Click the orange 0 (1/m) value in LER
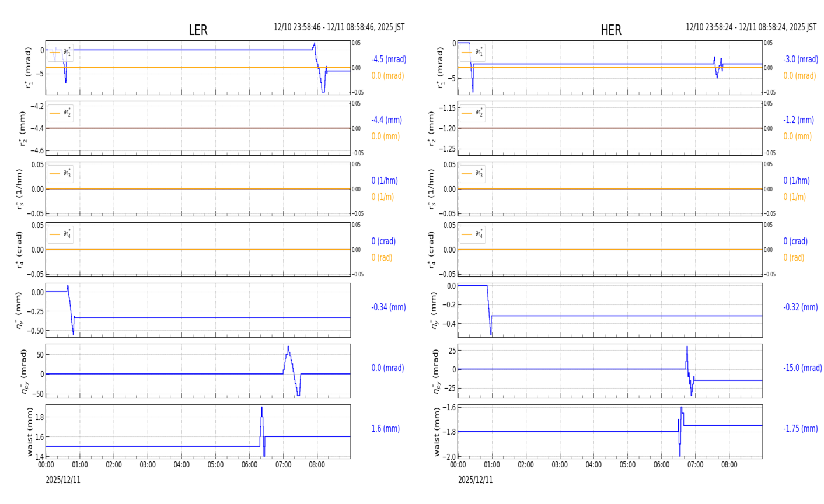Screen dimensions: 824x504 [x=383, y=197]
